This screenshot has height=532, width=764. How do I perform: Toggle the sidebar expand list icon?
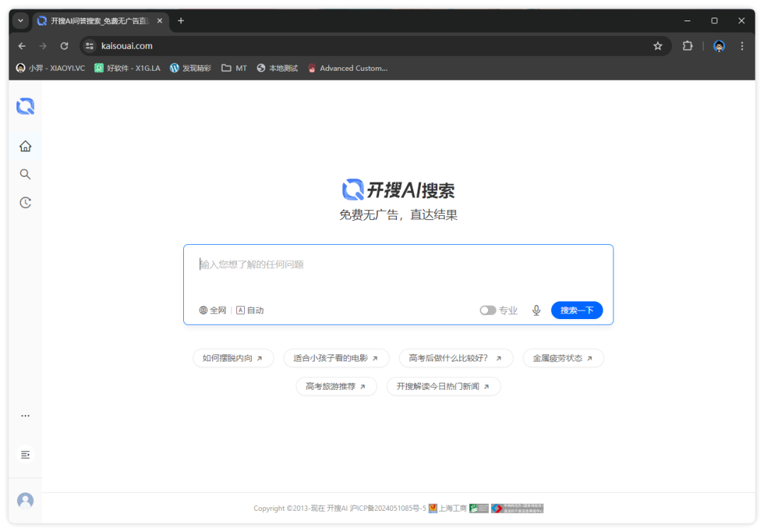(25, 455)
